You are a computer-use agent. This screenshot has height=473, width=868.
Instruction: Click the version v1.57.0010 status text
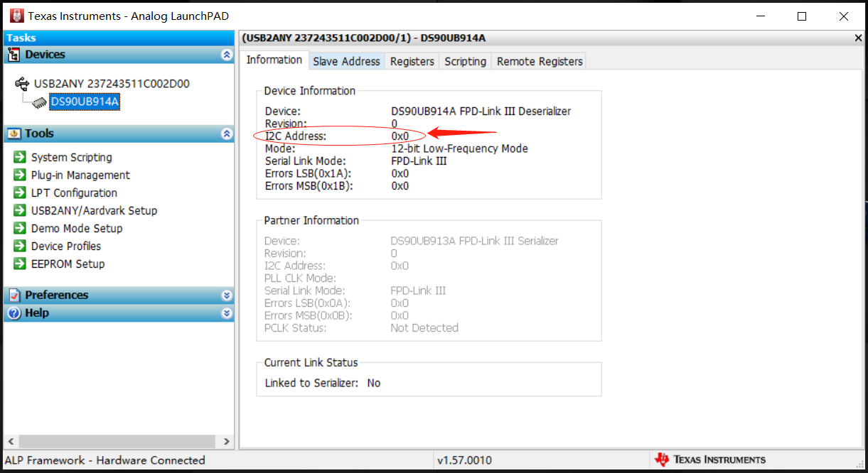point(464,460)
